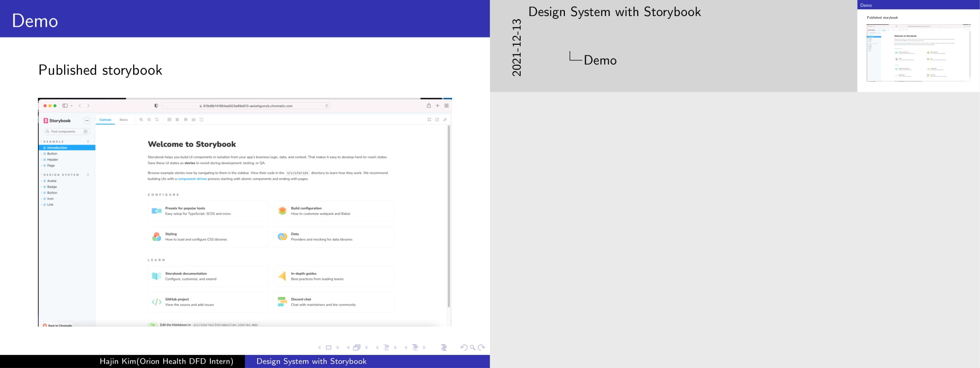Open the Data card
This screenshot has height=368, width=980.
pos(333,237)
